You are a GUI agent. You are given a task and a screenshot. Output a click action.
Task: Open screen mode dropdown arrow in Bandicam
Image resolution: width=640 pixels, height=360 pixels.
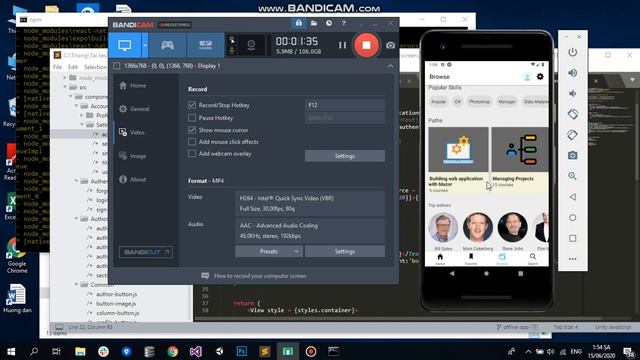[x=145, y=45]
